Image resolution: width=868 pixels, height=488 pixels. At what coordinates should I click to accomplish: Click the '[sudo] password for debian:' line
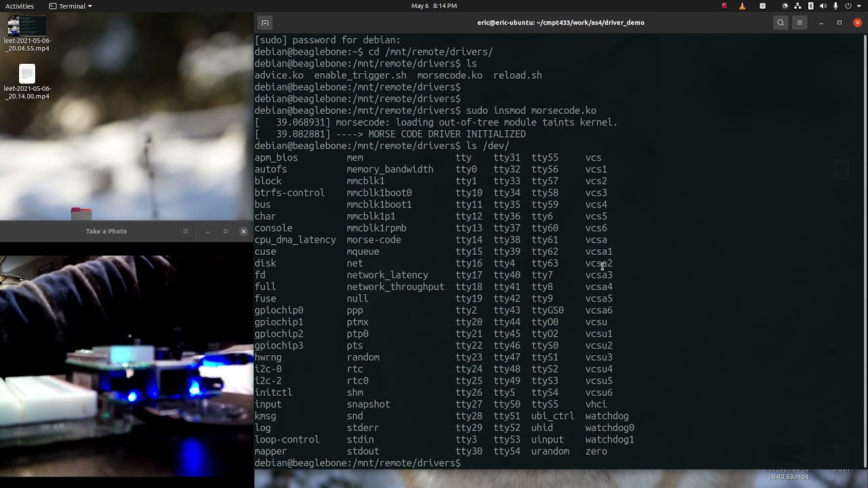tap(328, 40)
